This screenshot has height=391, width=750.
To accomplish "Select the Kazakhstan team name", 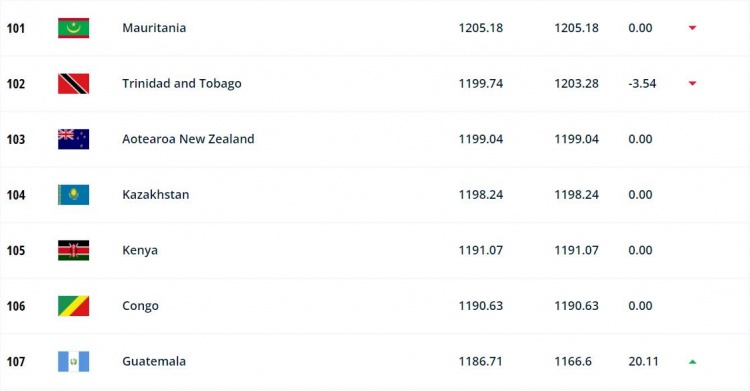I will pyautogui.click(x=155, y=195).
